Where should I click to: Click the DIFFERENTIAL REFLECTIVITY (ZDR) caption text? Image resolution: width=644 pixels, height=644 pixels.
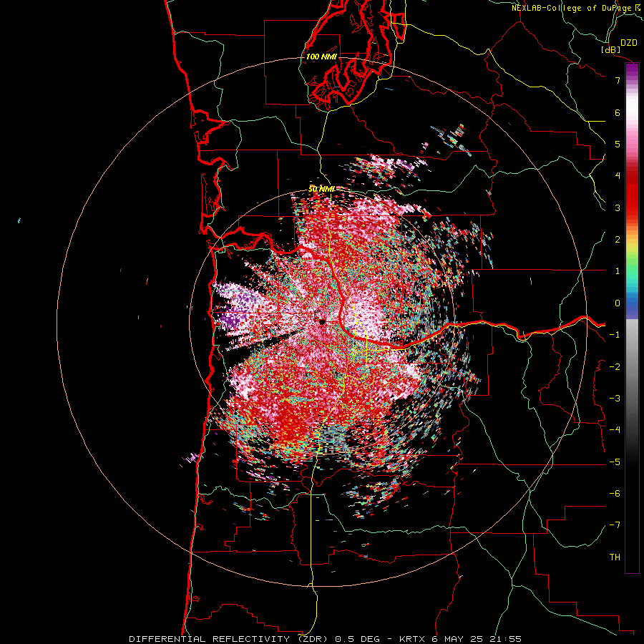230,639
